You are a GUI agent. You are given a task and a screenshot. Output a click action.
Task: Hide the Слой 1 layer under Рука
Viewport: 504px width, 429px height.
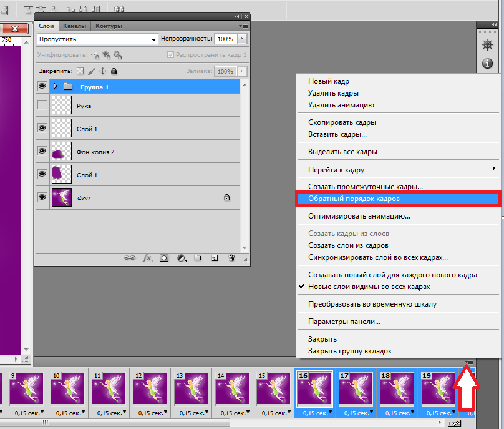(x=42, y=128)
